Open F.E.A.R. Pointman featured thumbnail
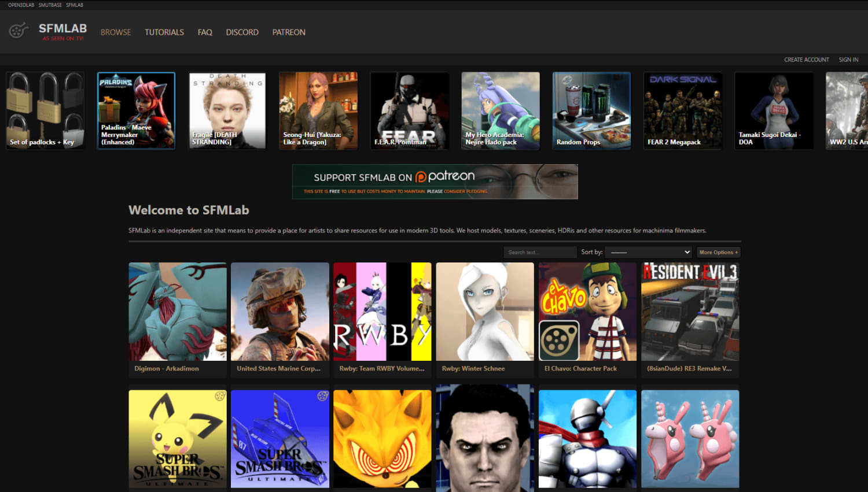The height and width of the screenshot is (492, 868). click(x=409, y=111)
